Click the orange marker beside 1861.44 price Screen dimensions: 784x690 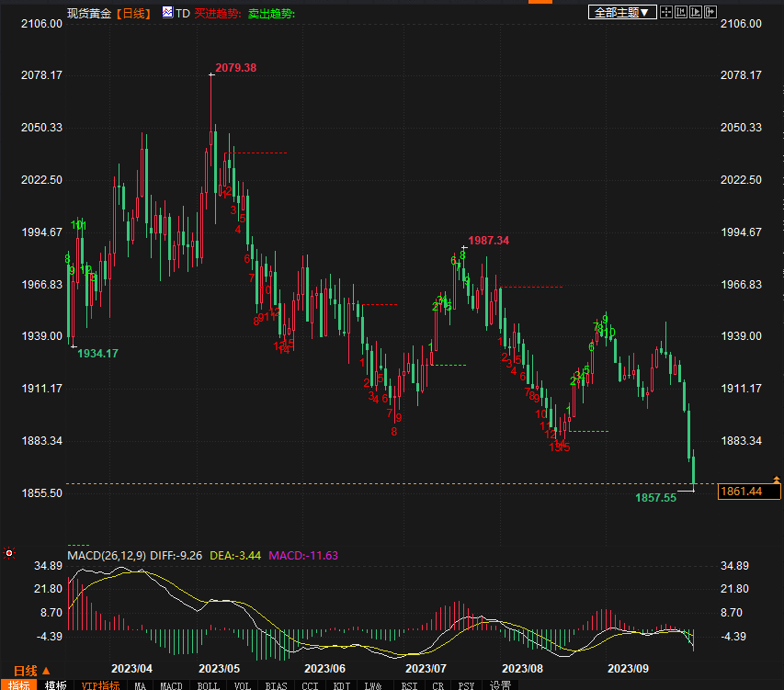pos(778,480)
